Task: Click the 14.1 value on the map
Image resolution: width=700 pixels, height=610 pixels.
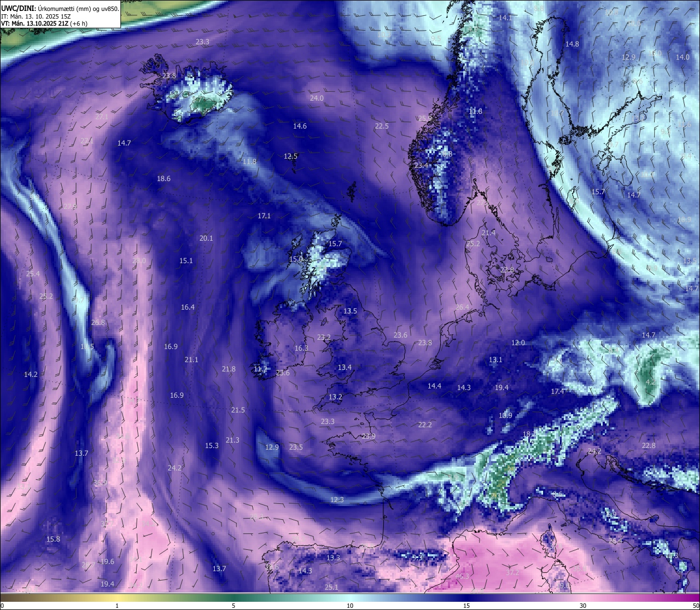Action: pyautogui.click(x=505, y=18)
